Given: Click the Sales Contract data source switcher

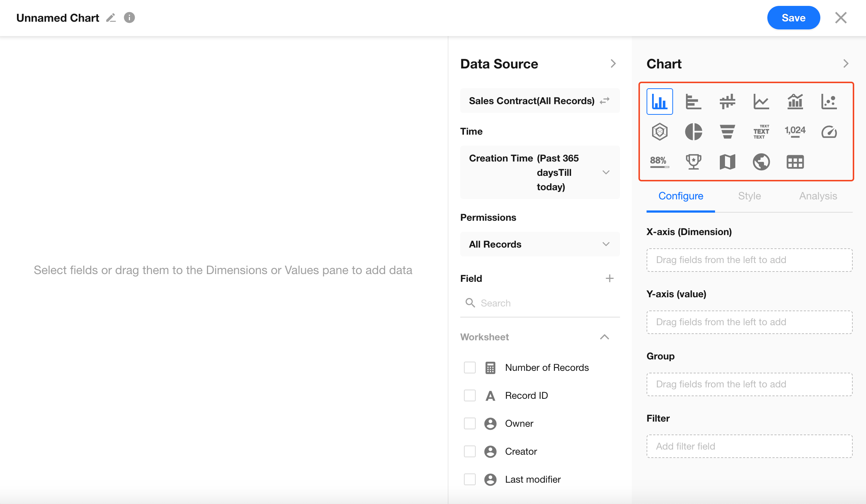Looking at the screenshot, I should pyautogui.click(x=605, y=101).
